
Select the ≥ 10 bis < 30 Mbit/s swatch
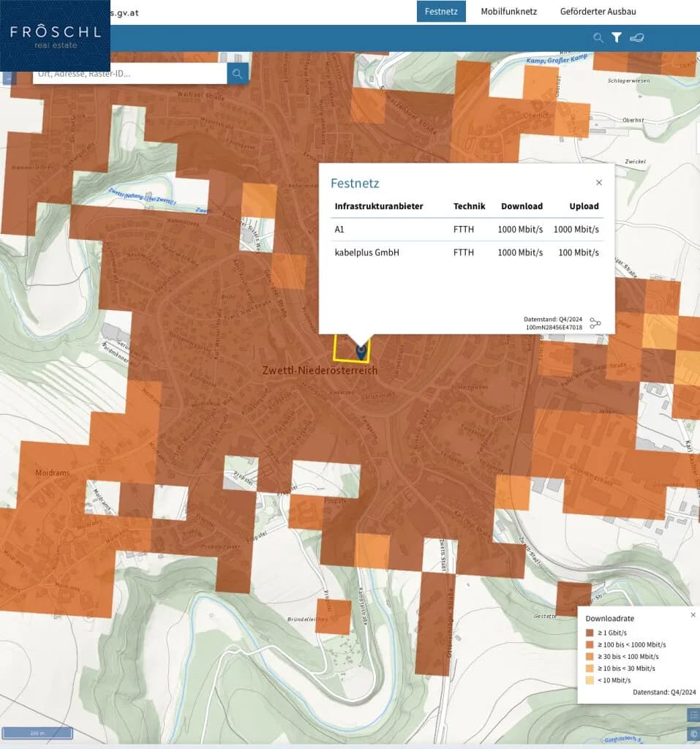click(590, 669)
